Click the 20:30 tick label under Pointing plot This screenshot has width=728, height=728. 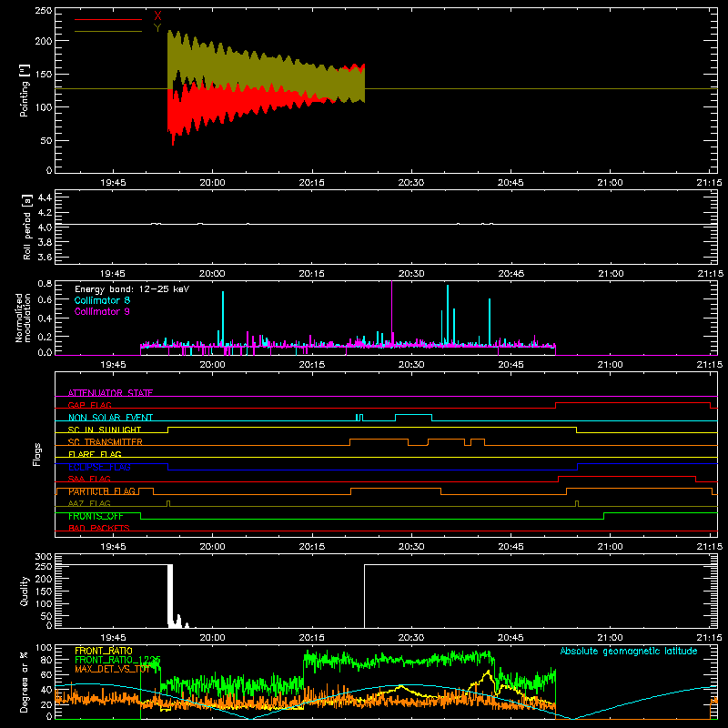pos(411,183)
